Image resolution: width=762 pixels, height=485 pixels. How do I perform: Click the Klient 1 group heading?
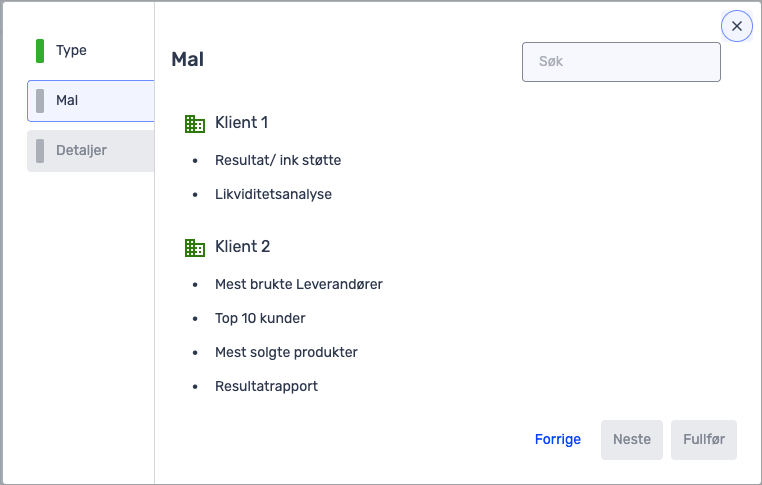(241, 123)
